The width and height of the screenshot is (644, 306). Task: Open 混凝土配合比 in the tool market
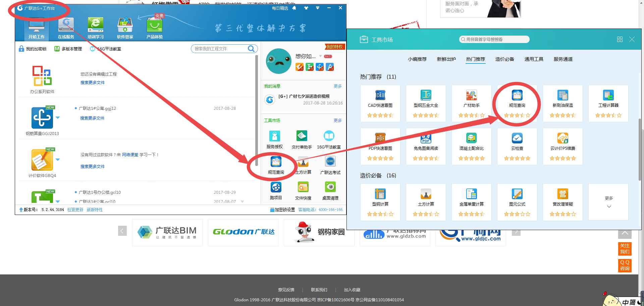(472, 146)
